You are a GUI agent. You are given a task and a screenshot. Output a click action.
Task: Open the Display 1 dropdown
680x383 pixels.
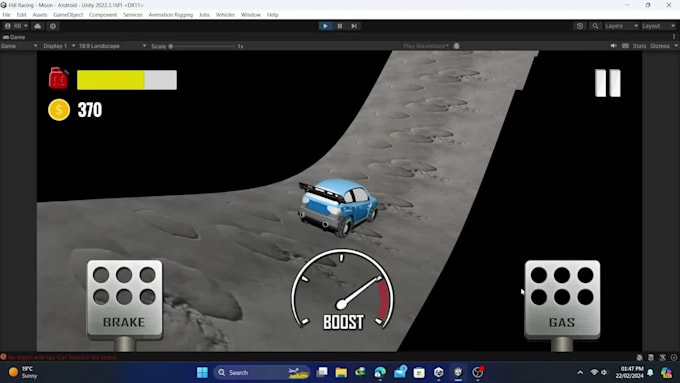pyautogui.click(x=59, y=46)
